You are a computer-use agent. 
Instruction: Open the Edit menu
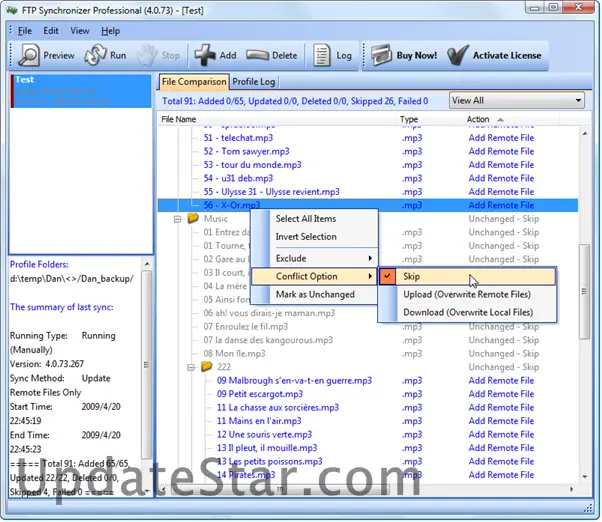51,31
